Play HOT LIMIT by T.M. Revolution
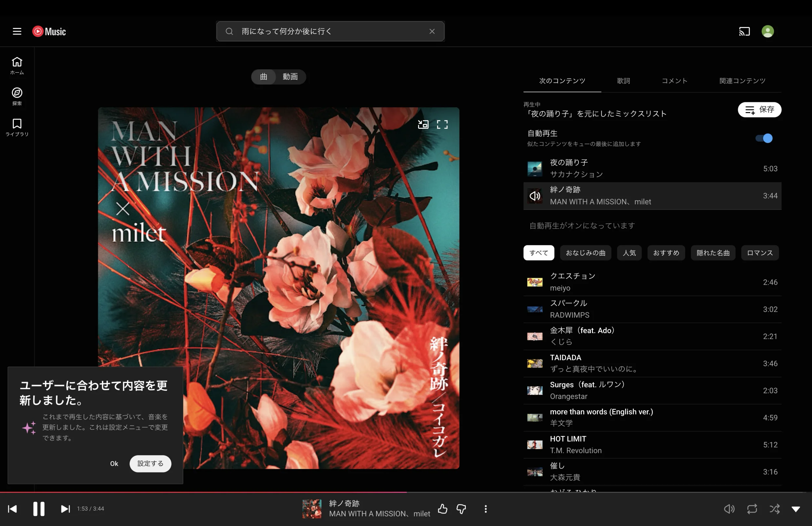The height and width of the screenshot is (526, 812). pyautogui.click(x=652, y=445)
